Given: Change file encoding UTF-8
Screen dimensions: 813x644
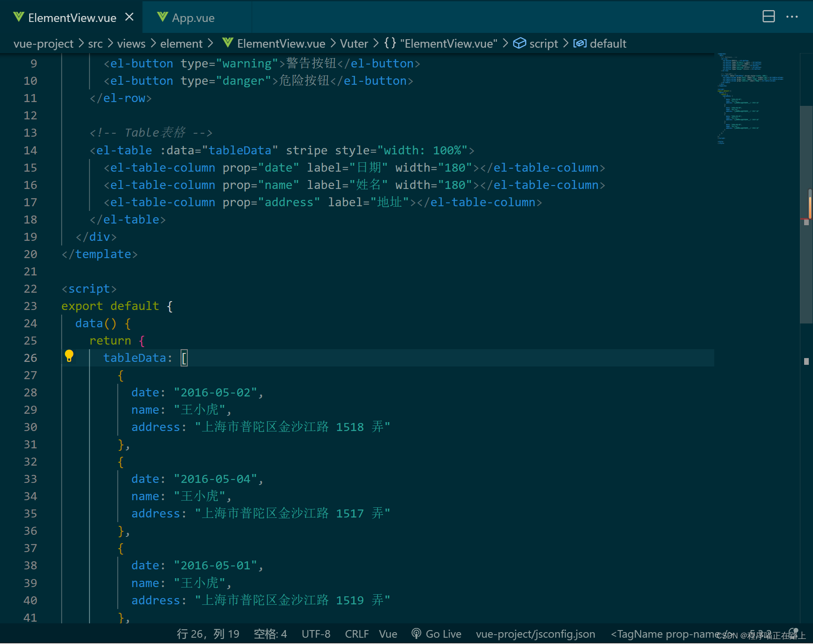Looking at the screenshot, I should click(x=316, y=634).
